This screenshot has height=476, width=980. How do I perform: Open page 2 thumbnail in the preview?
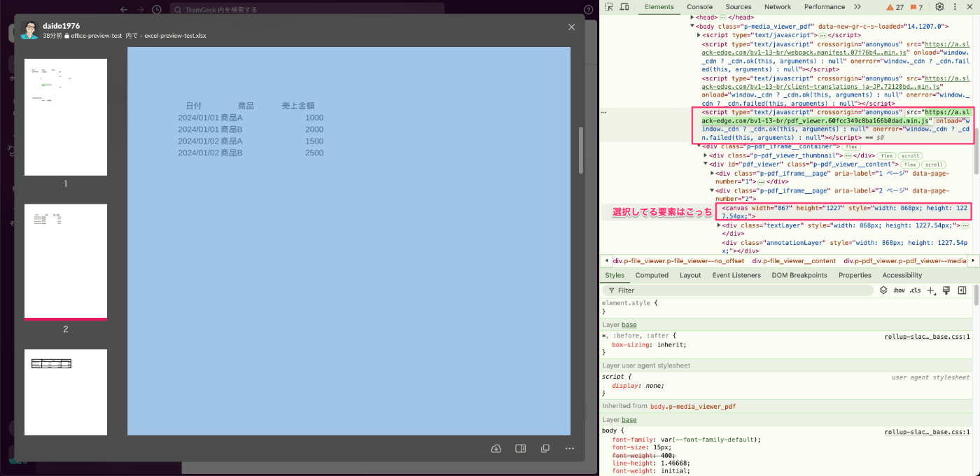coord(66,262)
